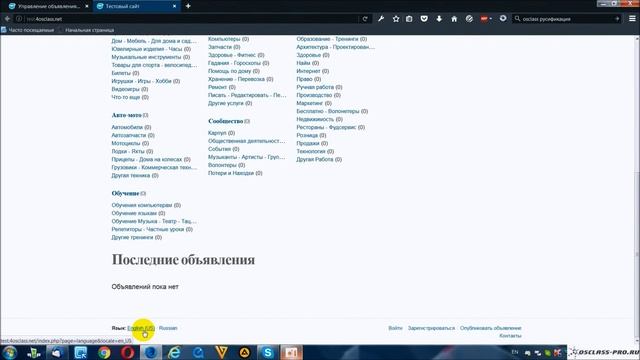
Task: Open a new tab with plus button
Action: (188, 6)
